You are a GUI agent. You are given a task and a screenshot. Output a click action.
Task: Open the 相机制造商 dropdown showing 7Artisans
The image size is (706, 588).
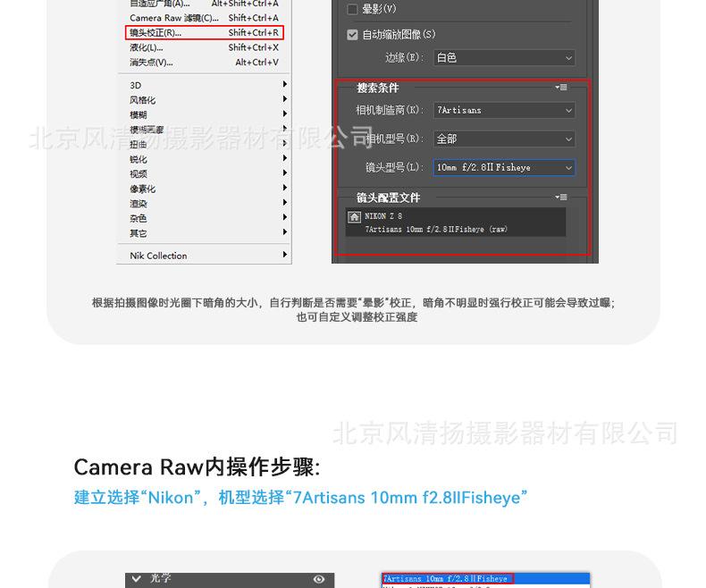503,111
